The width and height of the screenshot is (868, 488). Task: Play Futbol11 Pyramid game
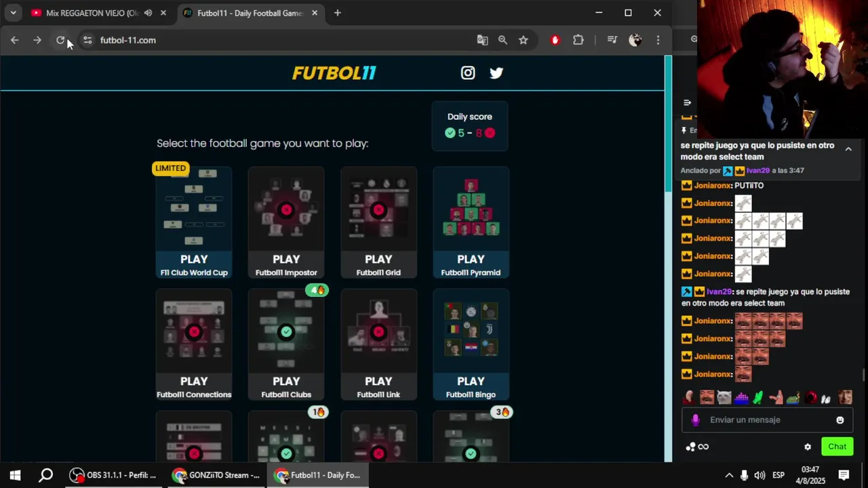(x=471, y=222)
